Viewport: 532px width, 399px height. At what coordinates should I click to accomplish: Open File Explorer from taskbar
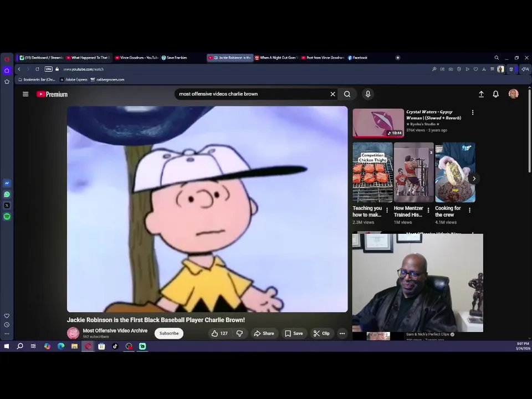point(74,346)
